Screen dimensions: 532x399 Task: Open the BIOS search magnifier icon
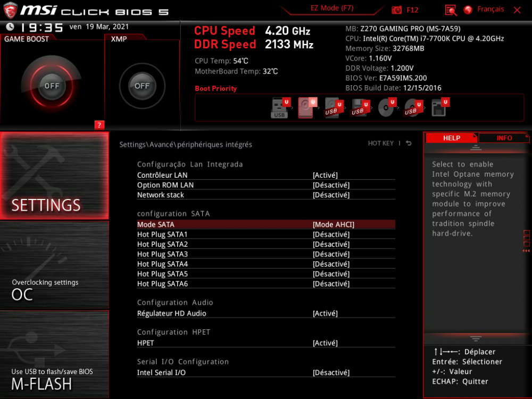click(451, 10)
